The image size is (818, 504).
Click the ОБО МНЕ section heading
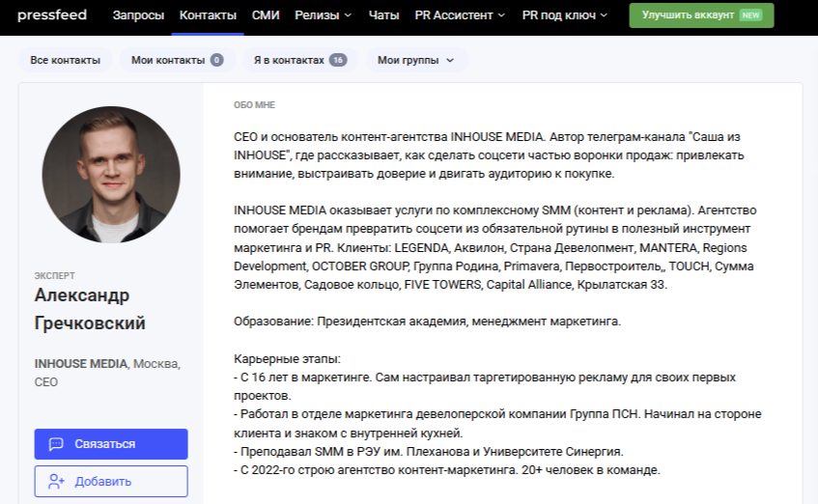pyautogui.click(x=254, y=105)
